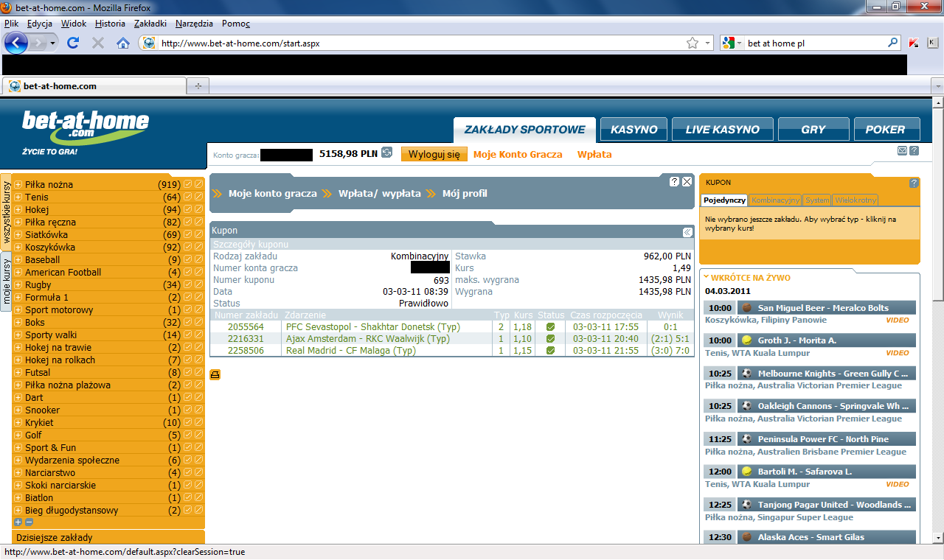Click basketball icon for San Miguel Beer match

(746, 308)
